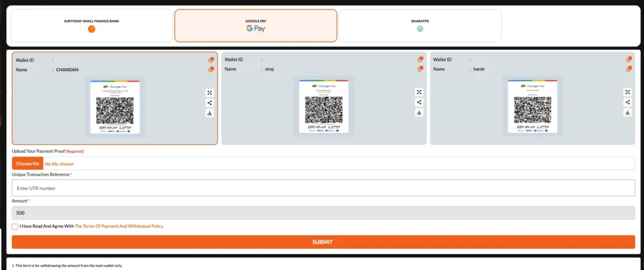Open CHANDAN's Google Pay QR image
The width and height of the screenshot is (644, 270).
(115, 107)
